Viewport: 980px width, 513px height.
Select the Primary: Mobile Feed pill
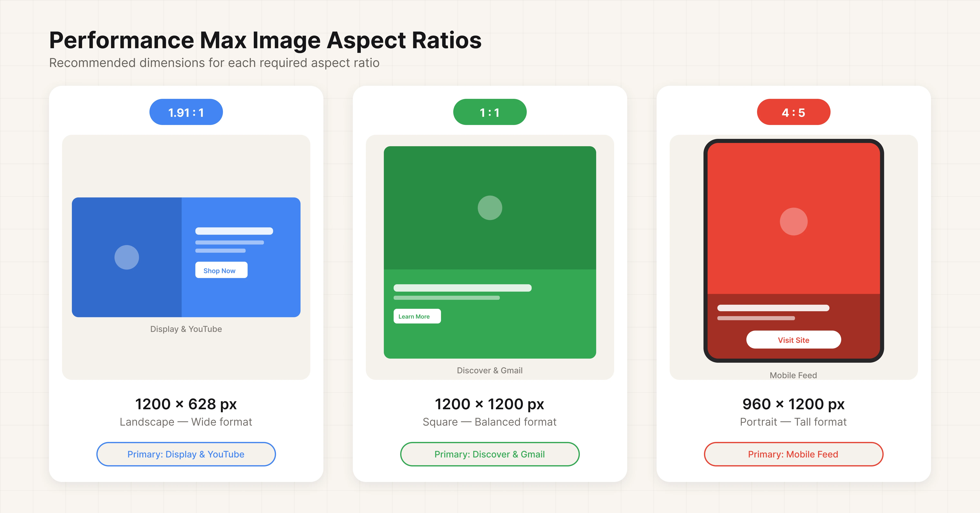click(793, 454)
